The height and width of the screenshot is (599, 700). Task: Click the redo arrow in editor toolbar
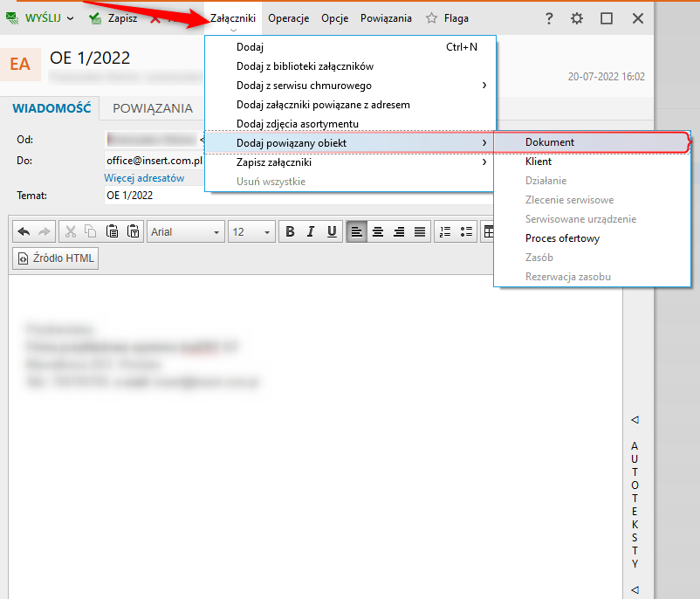pyautogui.click(x=45, y=231)
